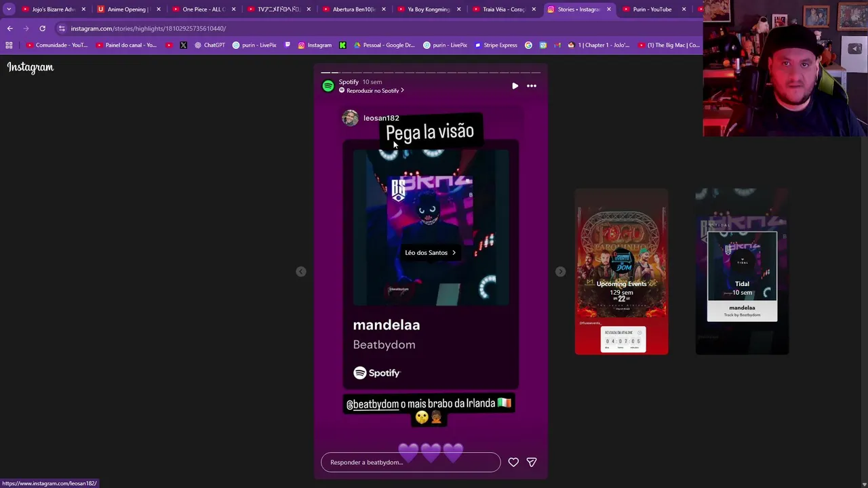This screenshot has height=488, width=868.
Task: Open the Google bookmark icon
Action: coord(528,45)
